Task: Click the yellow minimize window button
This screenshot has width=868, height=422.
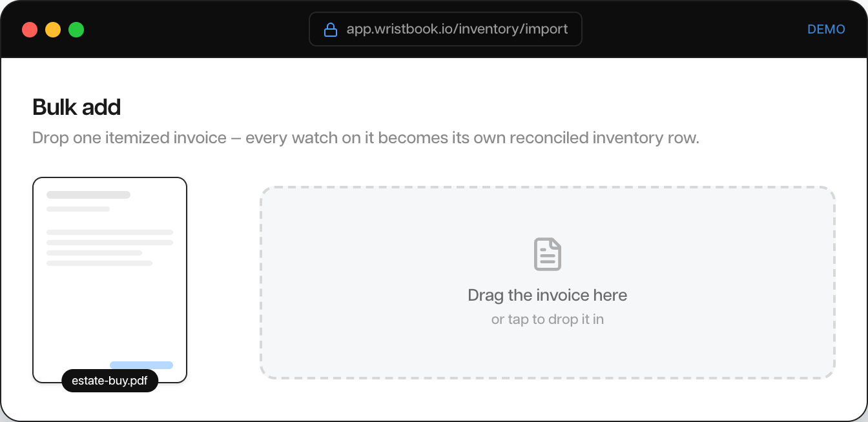Action: tap(53, 30)
